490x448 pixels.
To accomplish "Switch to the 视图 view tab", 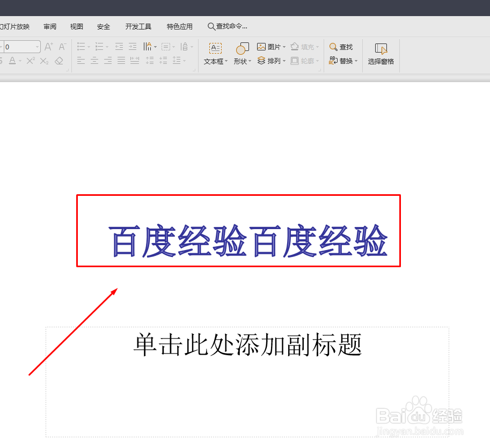I will point(77,26).
